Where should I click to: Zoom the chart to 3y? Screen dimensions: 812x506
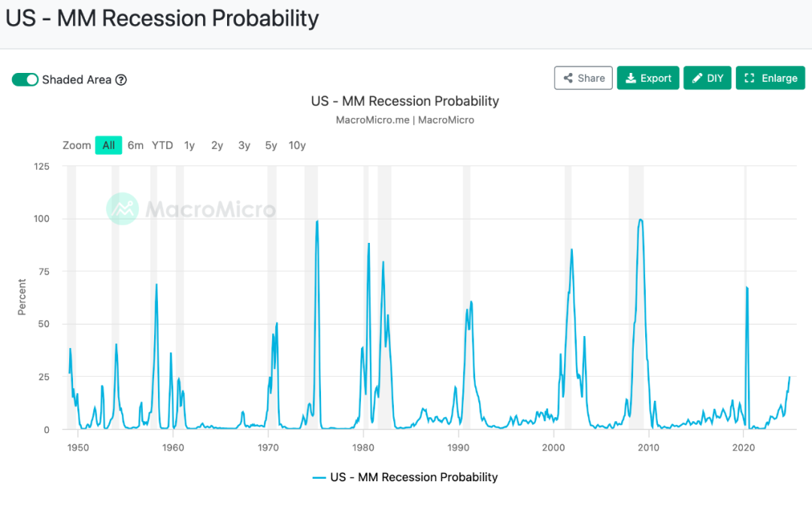click(x=244, y=146)
